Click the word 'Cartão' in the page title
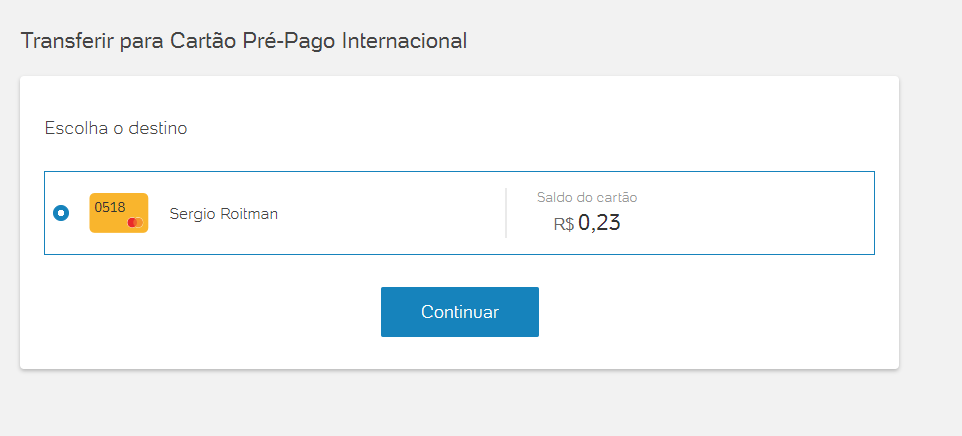 click(x=203, y=41)
